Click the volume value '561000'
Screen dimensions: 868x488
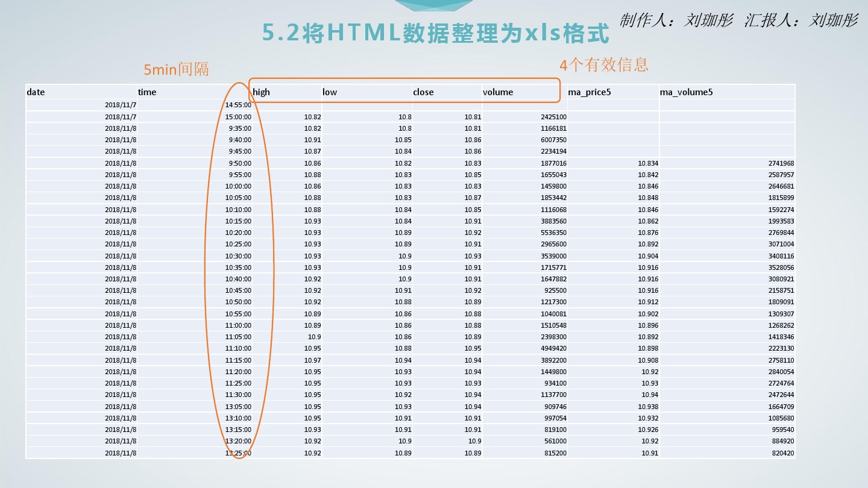555,441
